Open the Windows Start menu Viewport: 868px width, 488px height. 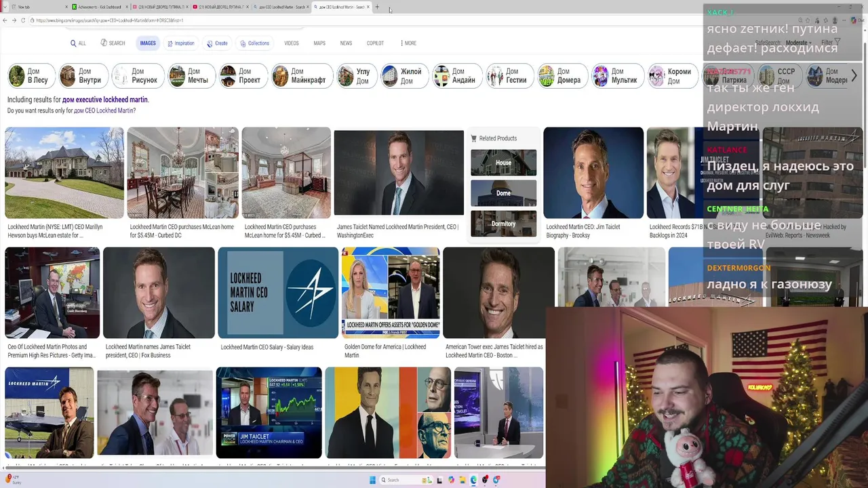tap(372, 480)
